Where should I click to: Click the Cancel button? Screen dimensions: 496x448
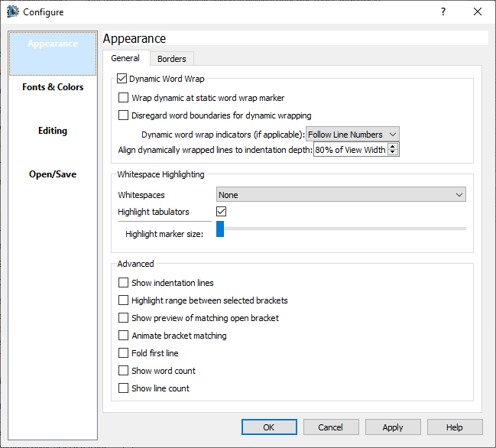click(331, 427)
